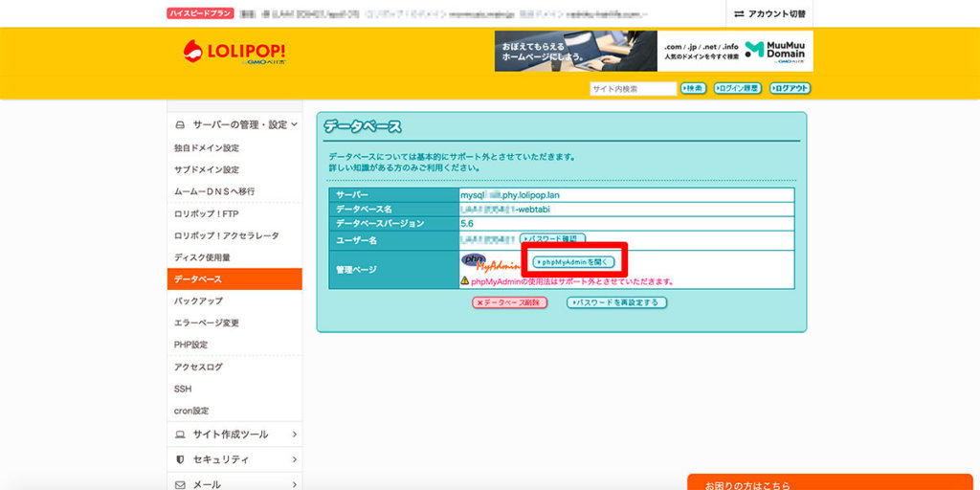Click the データベース削除 button
The width and height of the screenshot is (980, 490).
pos(509,302)
